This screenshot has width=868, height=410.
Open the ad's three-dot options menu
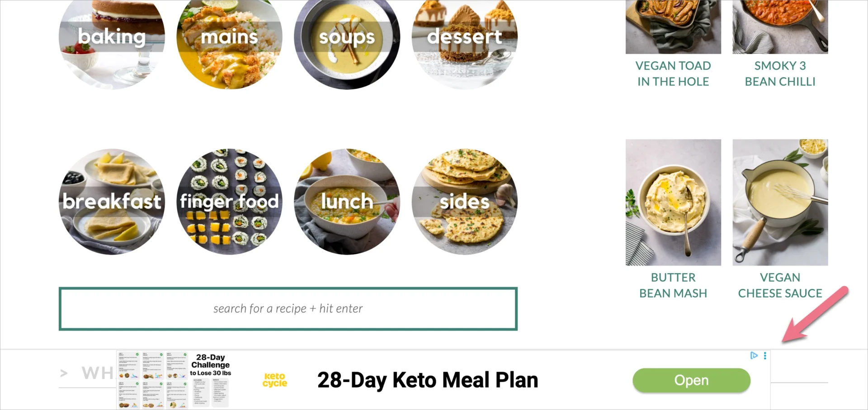764,355
